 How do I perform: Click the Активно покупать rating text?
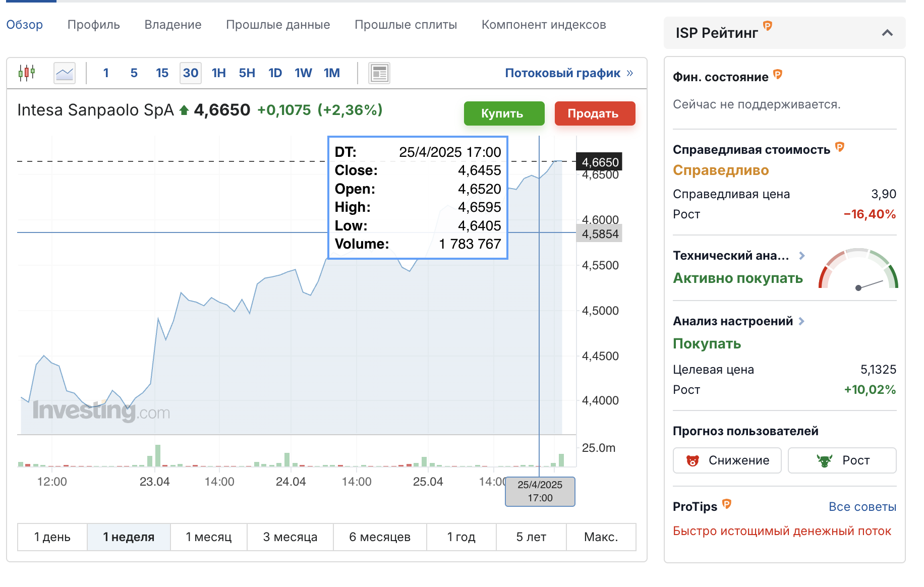pyautogui.click(x=738, y=278)
